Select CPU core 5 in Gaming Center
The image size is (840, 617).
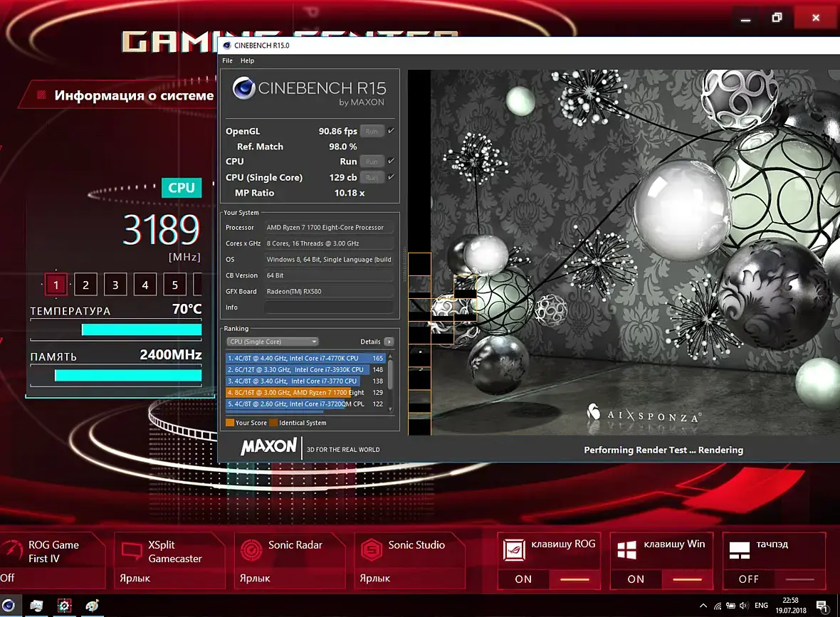coord(174,285)
